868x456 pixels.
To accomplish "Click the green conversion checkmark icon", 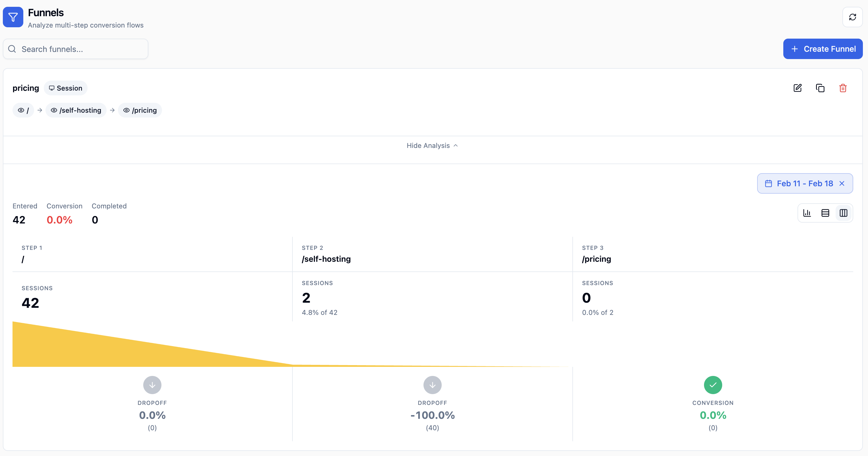I will [713, 385].
